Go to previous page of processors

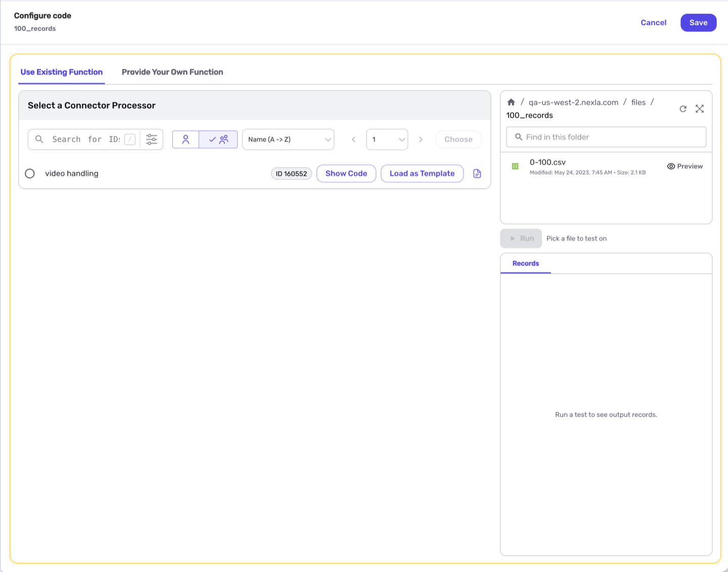(354, 139)
